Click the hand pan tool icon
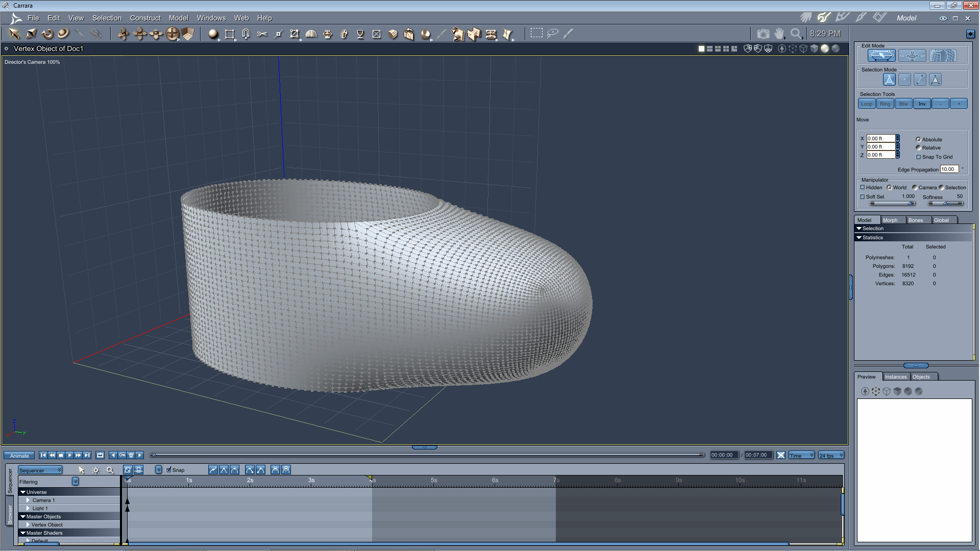 click(779, 34)
